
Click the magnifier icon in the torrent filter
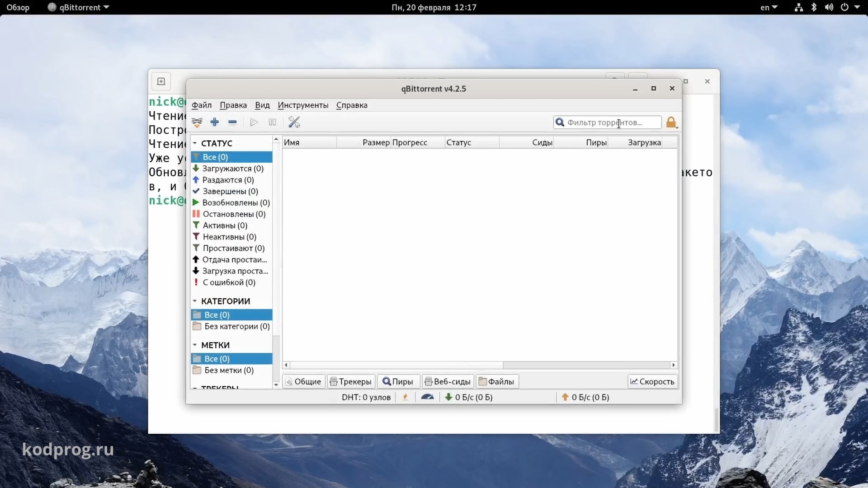(x=560, y=122)
